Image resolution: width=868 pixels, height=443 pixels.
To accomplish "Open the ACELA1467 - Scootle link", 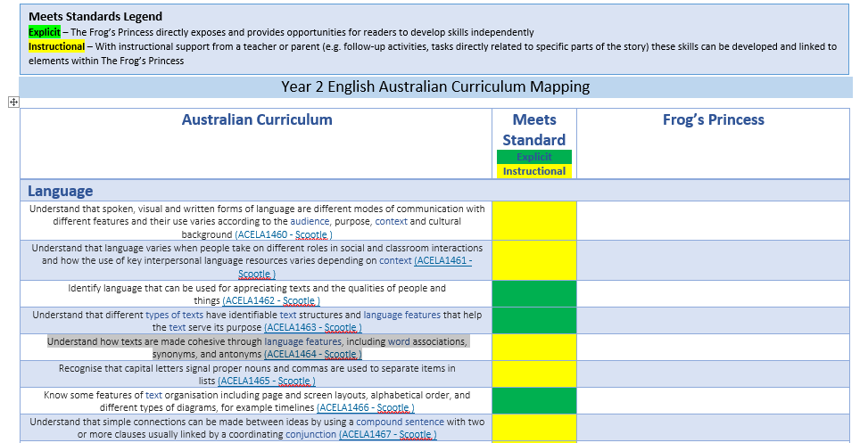I will point(387,434).
